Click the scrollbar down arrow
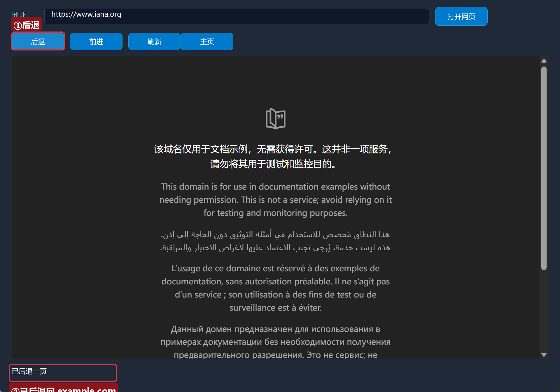Image resolution: width=560 pixels, height=392 pixels. coord(544,355)
